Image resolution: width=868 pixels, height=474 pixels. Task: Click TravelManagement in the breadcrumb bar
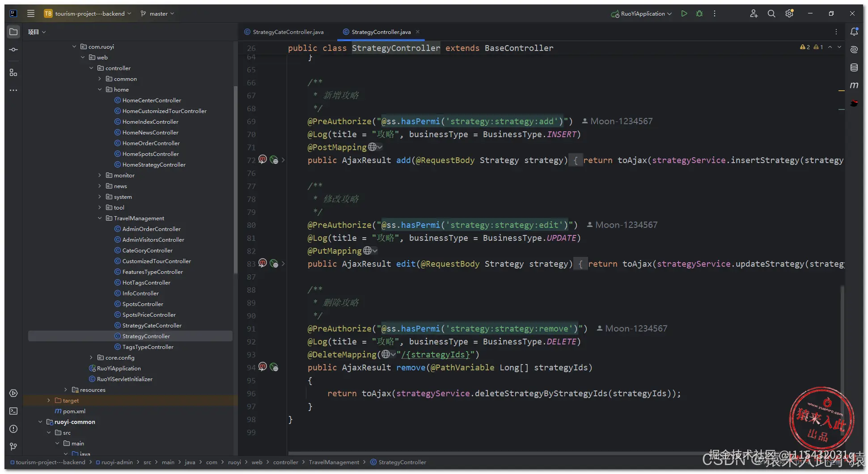[334, 462]
